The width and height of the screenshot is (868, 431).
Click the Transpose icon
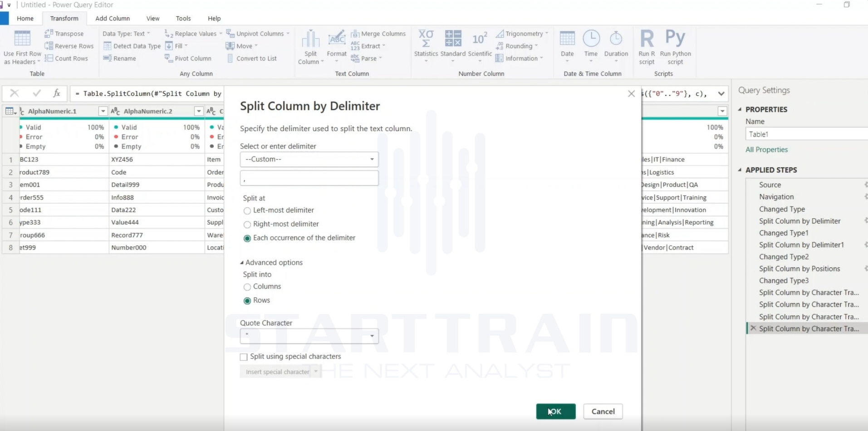[x=49, y=34]
